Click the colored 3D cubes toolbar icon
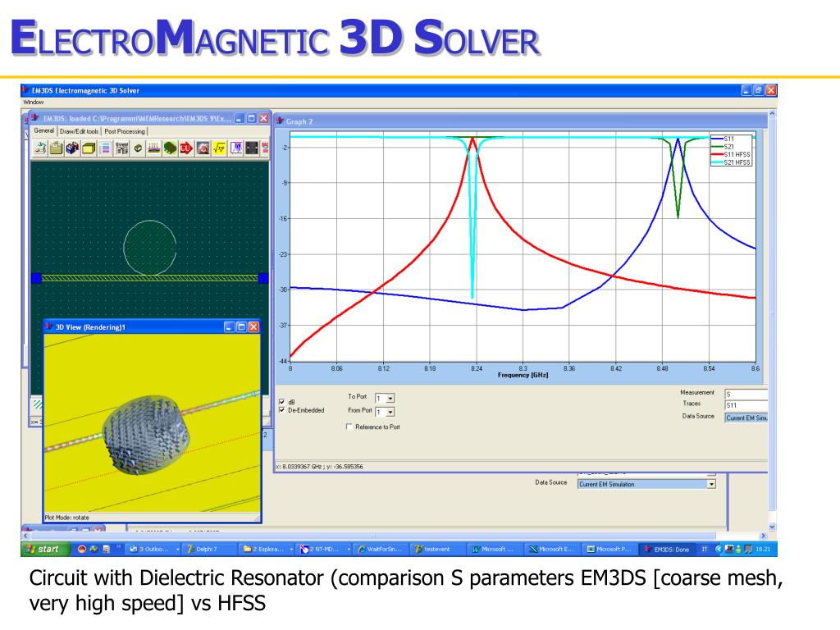The width and height of the screenshot is (840, 630). pos(72,148)
